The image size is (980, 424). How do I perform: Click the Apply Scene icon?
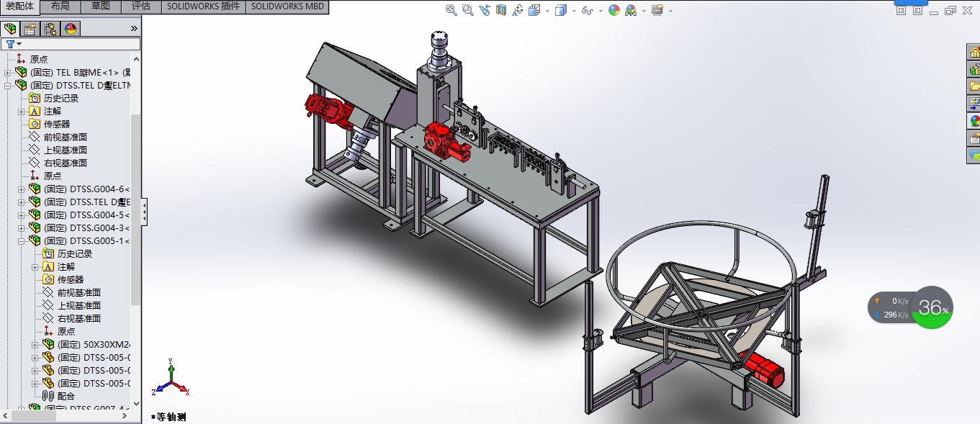click(x=631, y=10)
